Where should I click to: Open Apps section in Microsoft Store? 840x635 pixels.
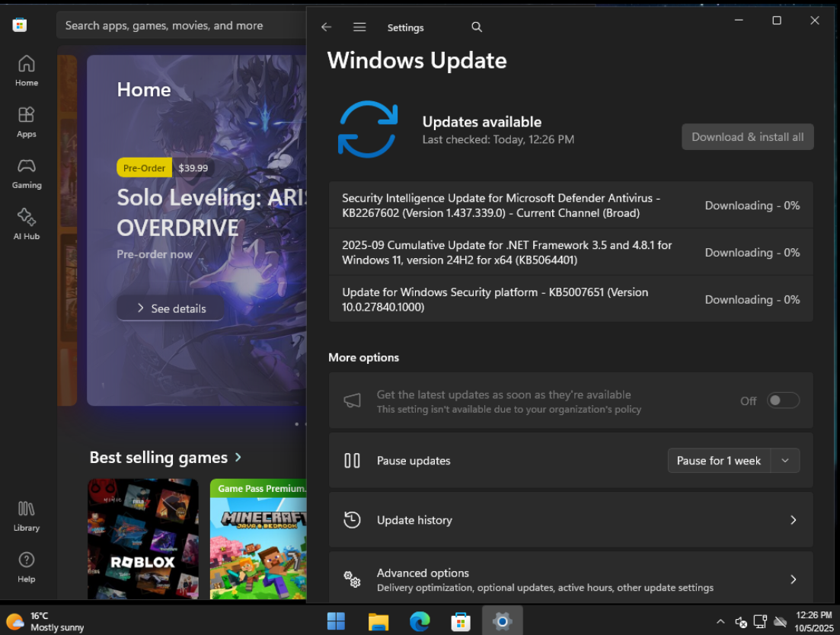click(x=26, y=122)
